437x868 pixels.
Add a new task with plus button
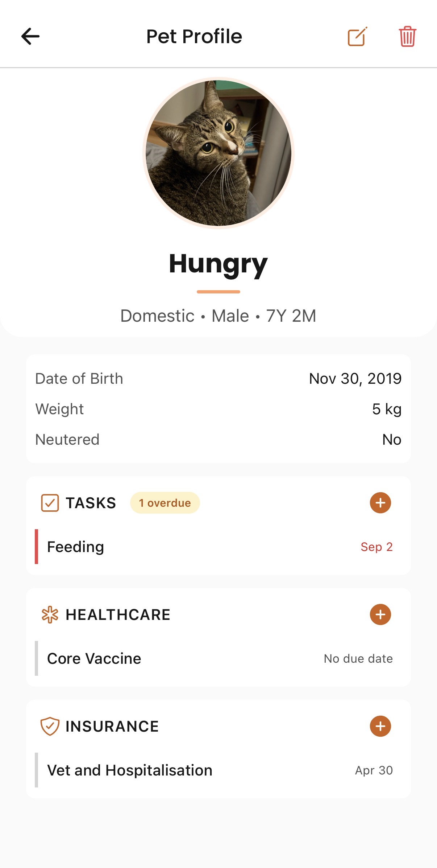[380, 503]
